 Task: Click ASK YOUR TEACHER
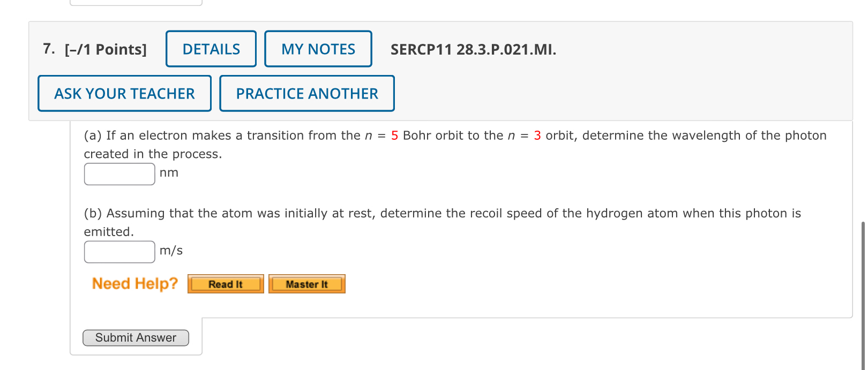124,93
